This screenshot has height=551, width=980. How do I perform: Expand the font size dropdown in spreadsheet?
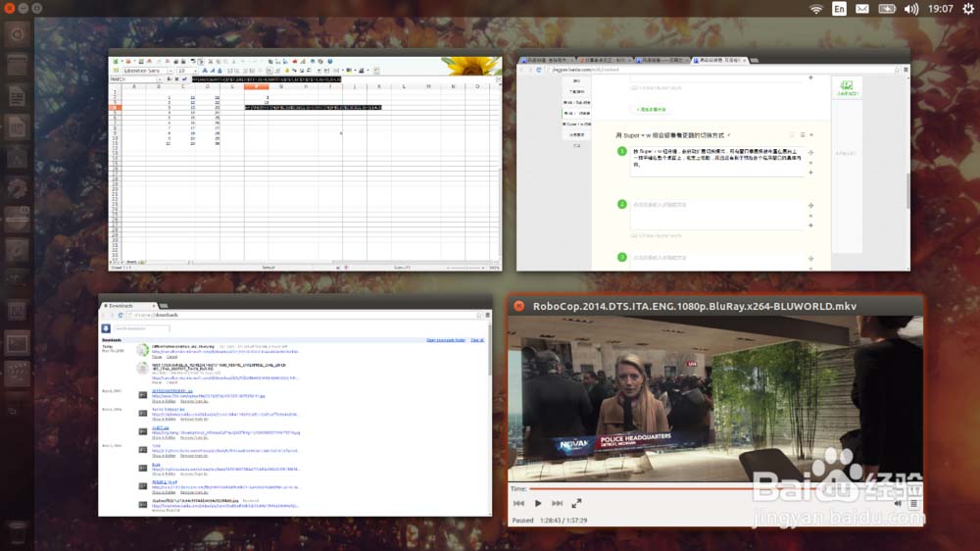pyautogui.click(x=196, y=71)
